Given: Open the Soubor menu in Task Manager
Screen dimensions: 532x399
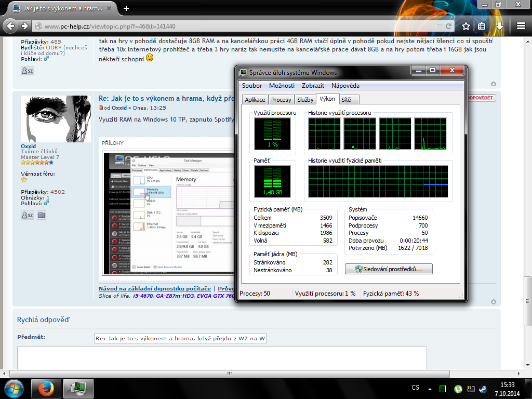Looking at the screenshot, I should click(252, 86).
